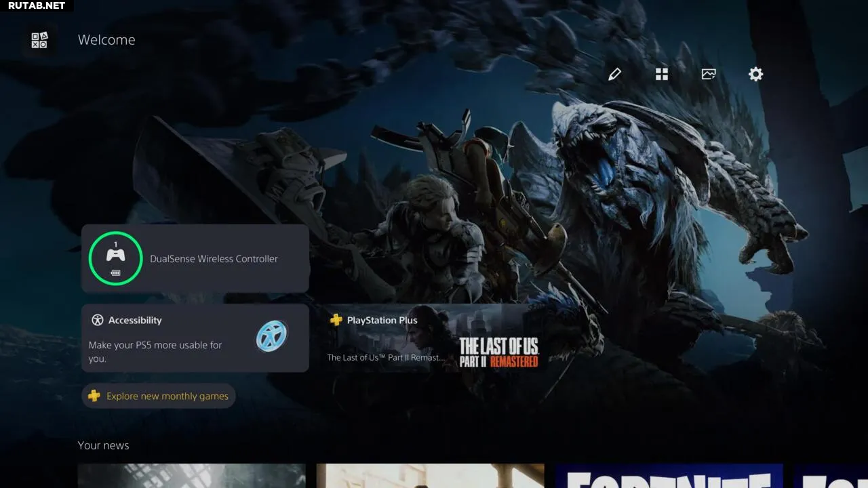Click the yellow plus icon on Explore button
Image resolution: width=868 pixels, height=488 pixels.
(x=94, y=396)
